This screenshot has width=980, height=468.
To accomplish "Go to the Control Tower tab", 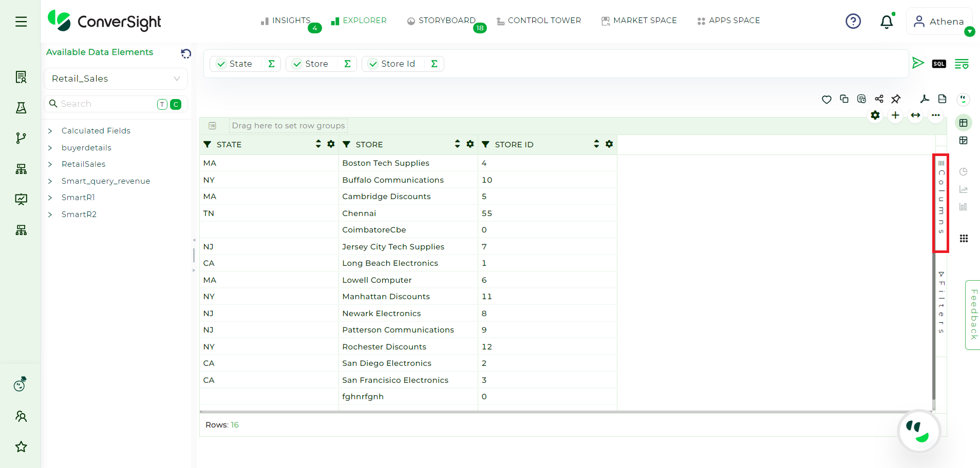I will point(539,21).
